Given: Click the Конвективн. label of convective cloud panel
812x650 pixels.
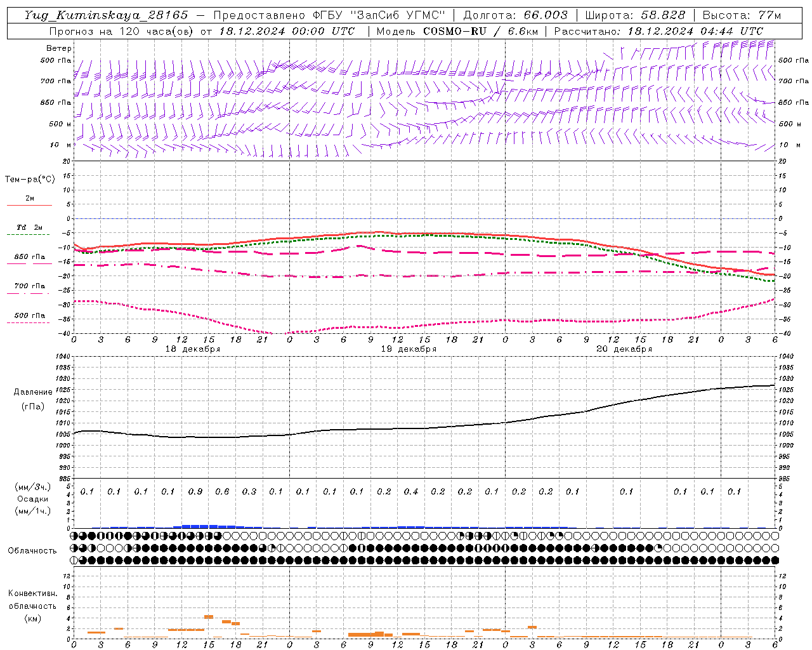Looking at the screenshot, I should [32, 594].
